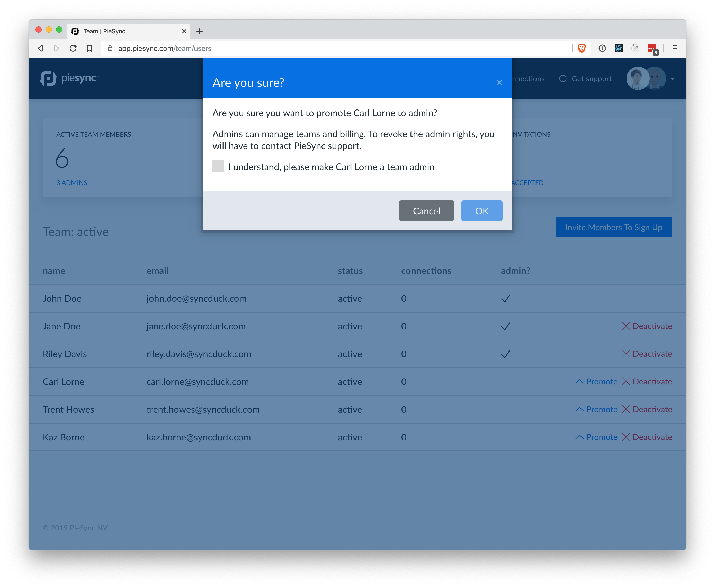
Task: Reload the page
Action: pos(73,48)
